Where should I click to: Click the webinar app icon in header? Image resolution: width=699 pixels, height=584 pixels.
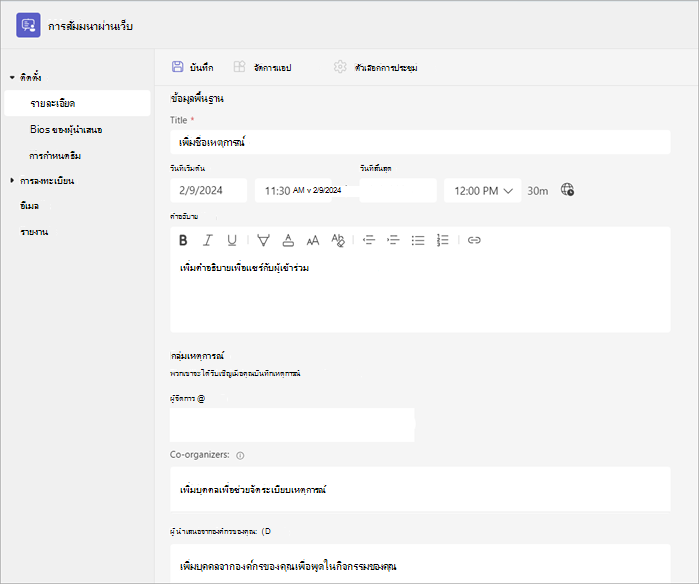(x=28, y=25)
